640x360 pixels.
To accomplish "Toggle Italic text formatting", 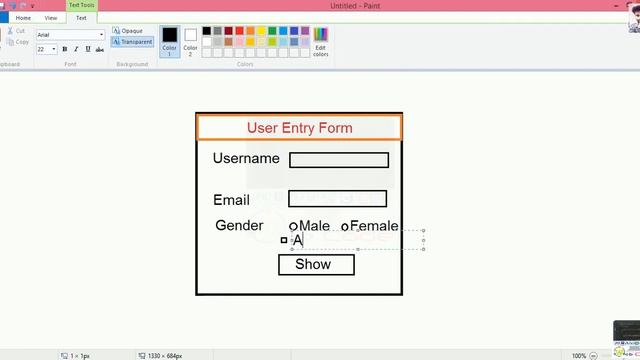I will [76, 49].
